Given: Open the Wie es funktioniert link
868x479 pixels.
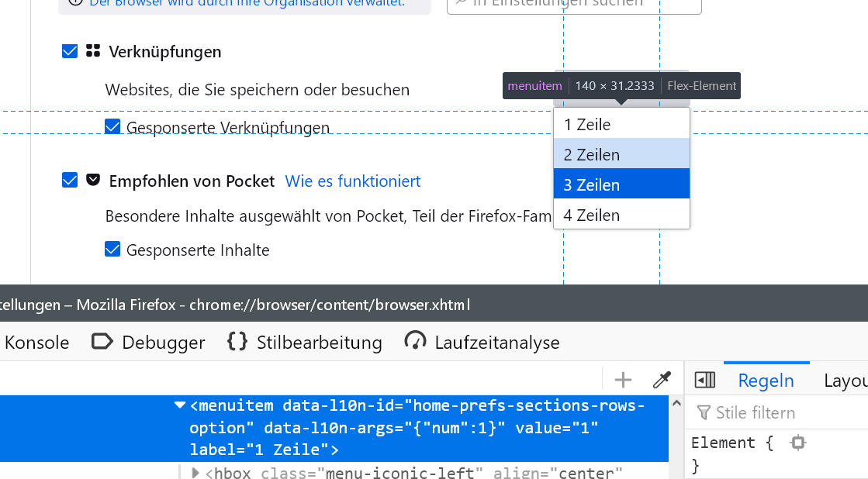Looking at the screenshot, I should (x=353, y=181).
